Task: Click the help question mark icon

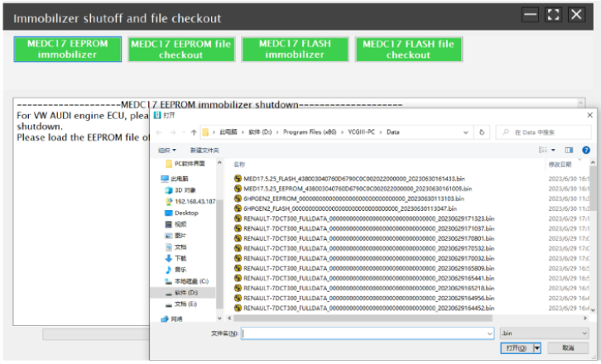Action: [585, 150]
